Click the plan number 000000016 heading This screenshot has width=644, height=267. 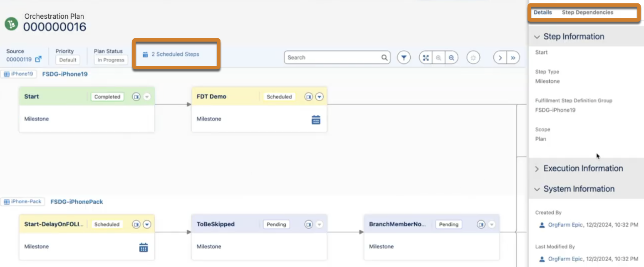(x=54, y=27)
